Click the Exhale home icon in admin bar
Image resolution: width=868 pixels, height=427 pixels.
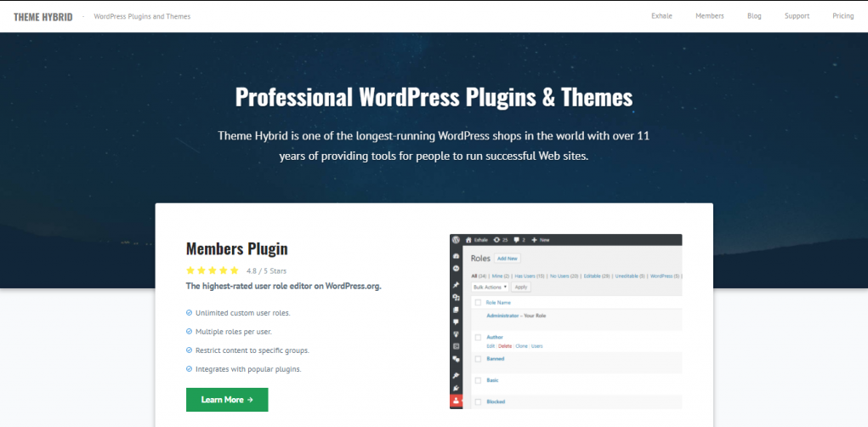pos(468,240)
